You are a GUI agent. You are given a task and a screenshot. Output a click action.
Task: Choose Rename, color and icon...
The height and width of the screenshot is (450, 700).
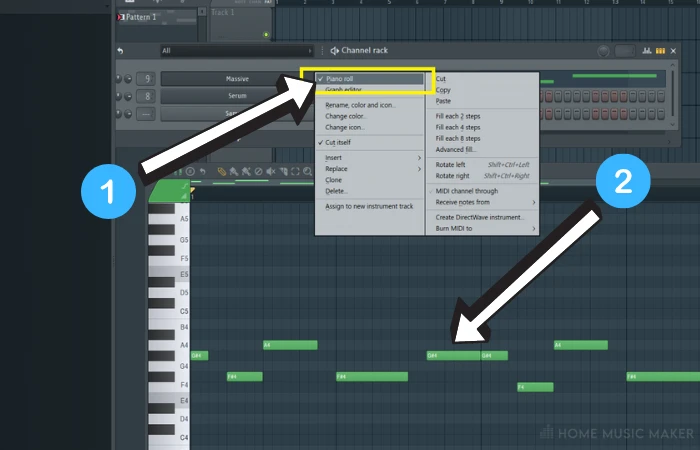(370, 105)
